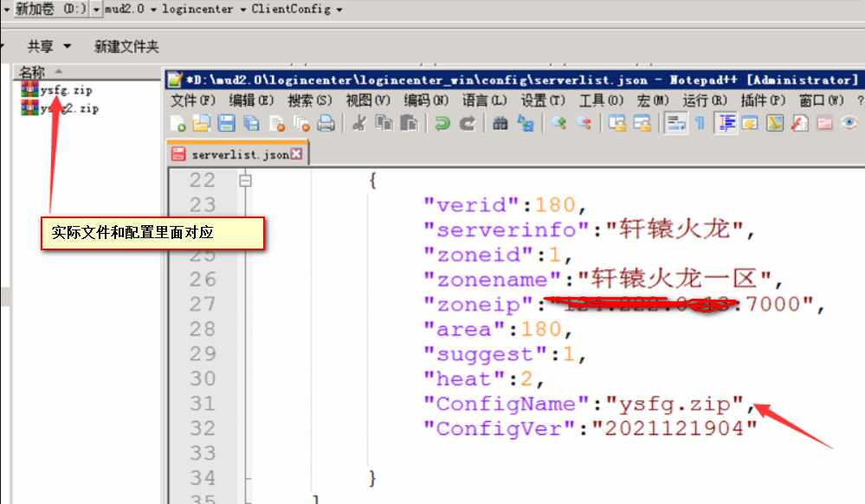The width and height of the screenshot is (865, 504).
Task: Click the Zoom In magnifier icon
Action: click(558, 124)
